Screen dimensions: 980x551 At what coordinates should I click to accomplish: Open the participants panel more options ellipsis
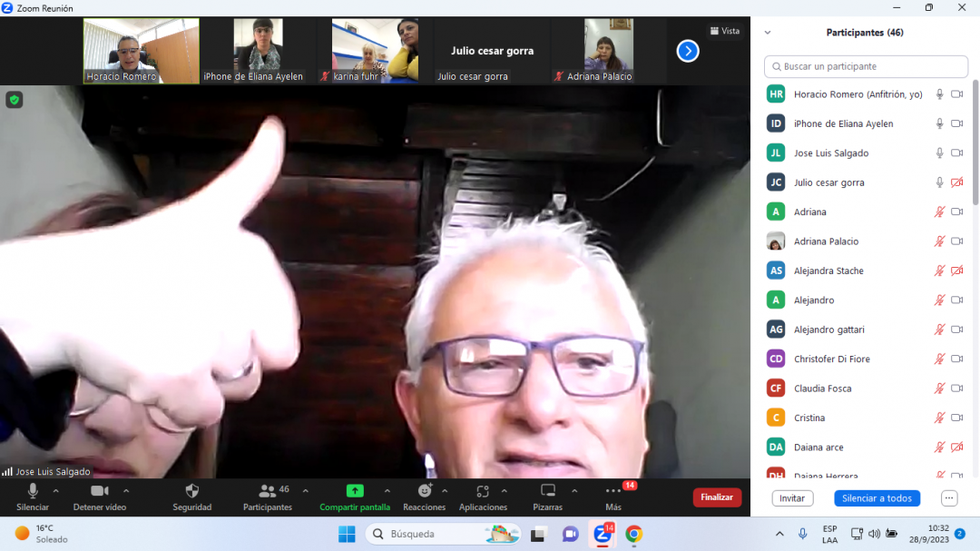(x=949, y=498)
